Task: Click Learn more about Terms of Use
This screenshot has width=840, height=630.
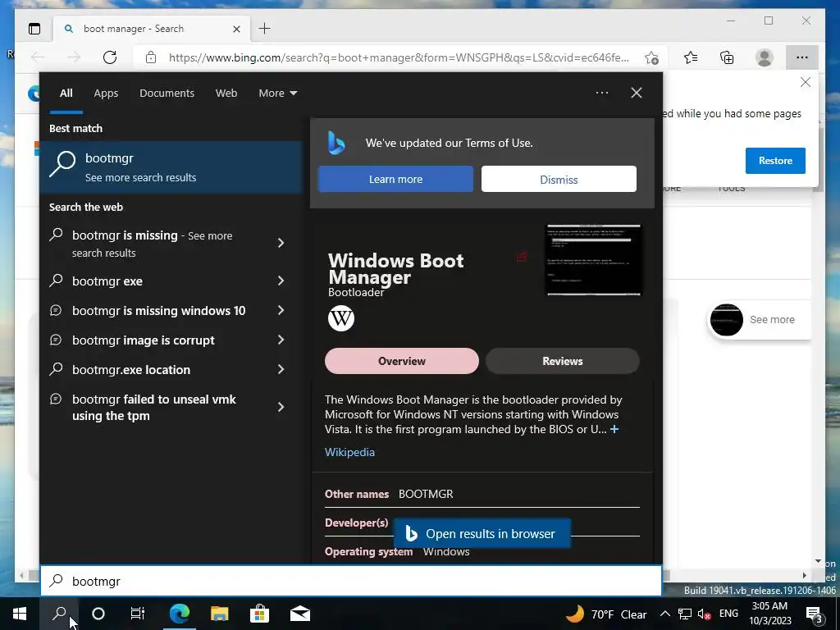Action: pos(396,179)
